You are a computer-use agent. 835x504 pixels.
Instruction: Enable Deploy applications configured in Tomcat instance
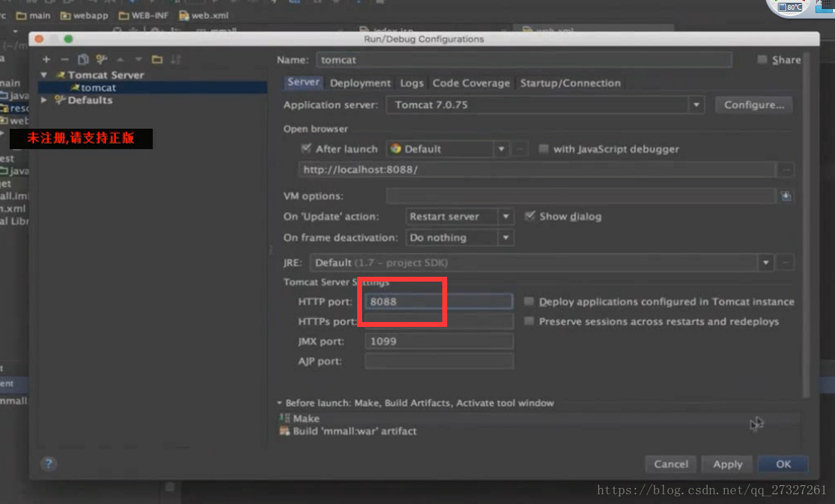529,301
